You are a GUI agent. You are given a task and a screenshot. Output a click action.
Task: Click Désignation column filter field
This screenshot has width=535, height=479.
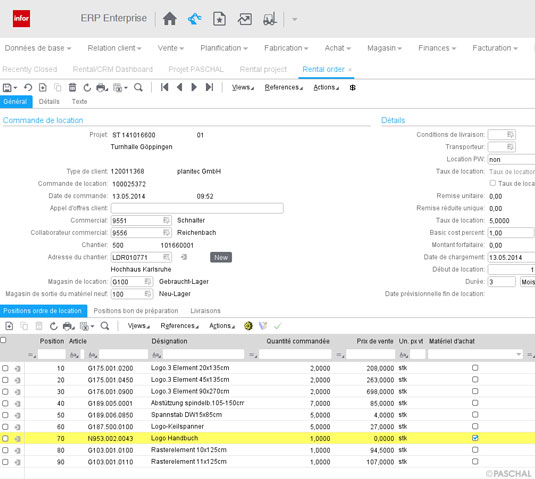(x=203, y=355)
